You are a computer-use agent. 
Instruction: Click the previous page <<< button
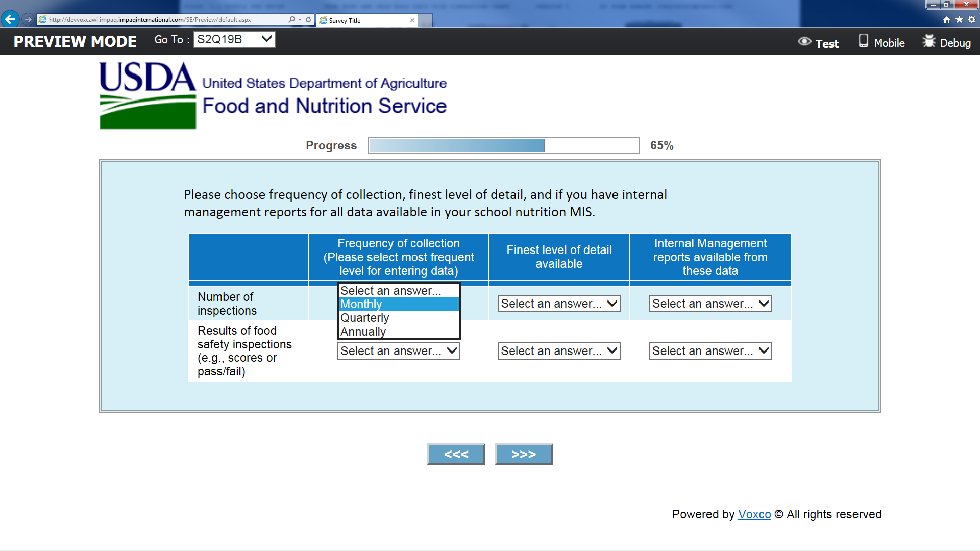click(456, 454)
